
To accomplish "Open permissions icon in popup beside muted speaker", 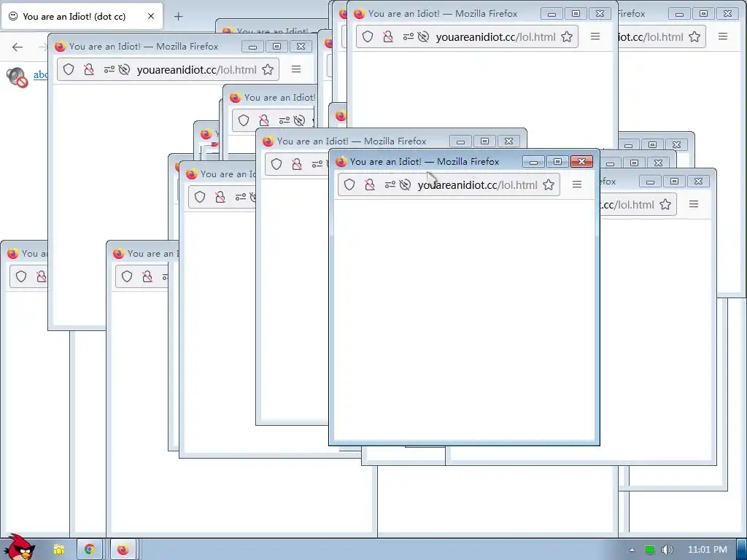I will pos(109,69).
